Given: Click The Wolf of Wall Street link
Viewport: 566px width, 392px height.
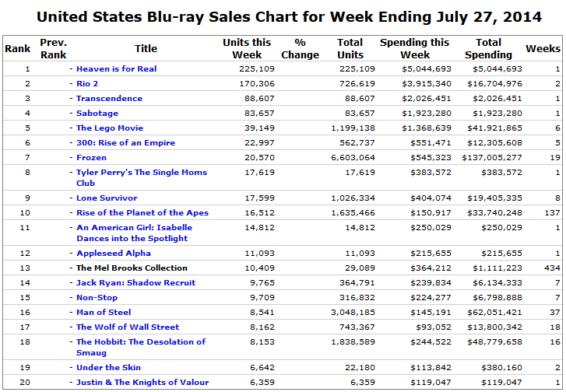Looking at the screenshot, I should coord(128,327).
